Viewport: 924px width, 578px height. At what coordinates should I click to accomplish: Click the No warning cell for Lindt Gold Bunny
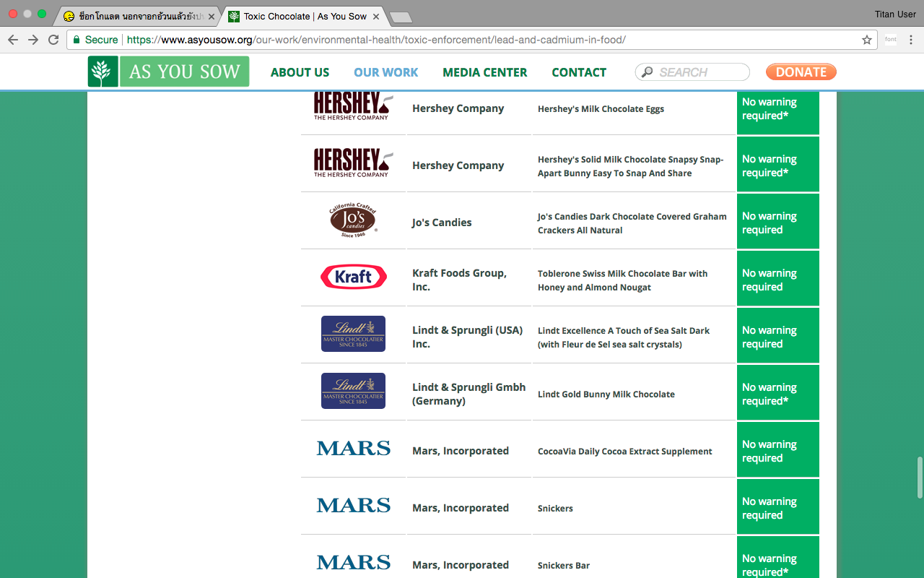tap(778, 394)
